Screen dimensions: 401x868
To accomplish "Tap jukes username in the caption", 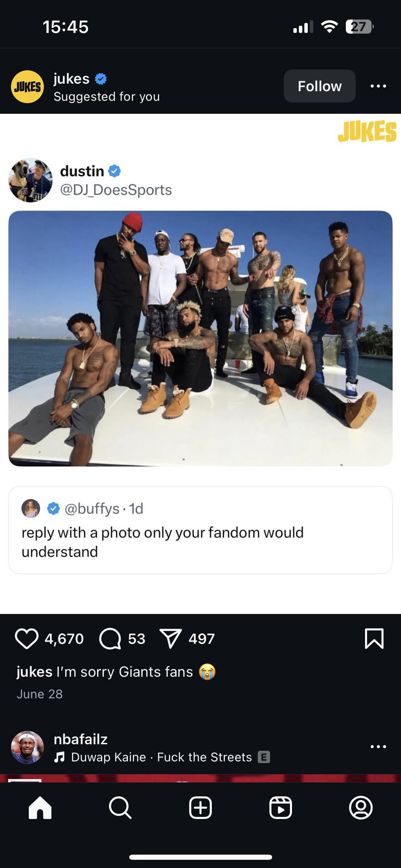I will click(34, 672).
